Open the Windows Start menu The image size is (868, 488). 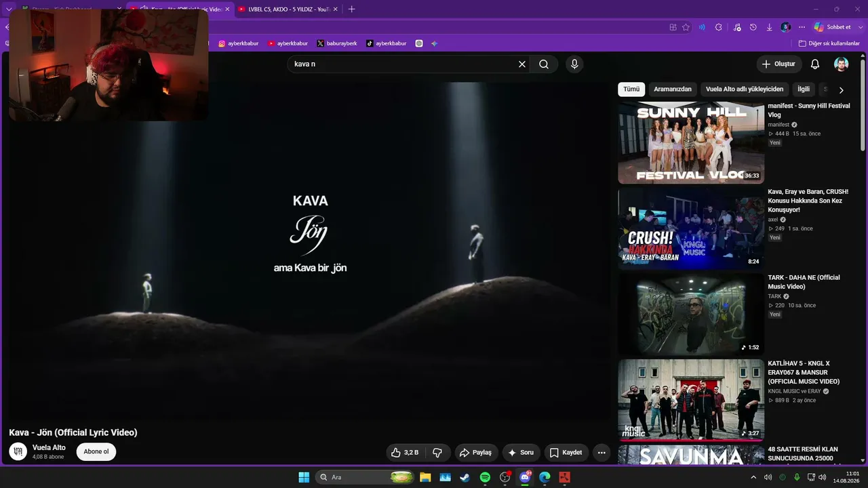tap(304, 477)
